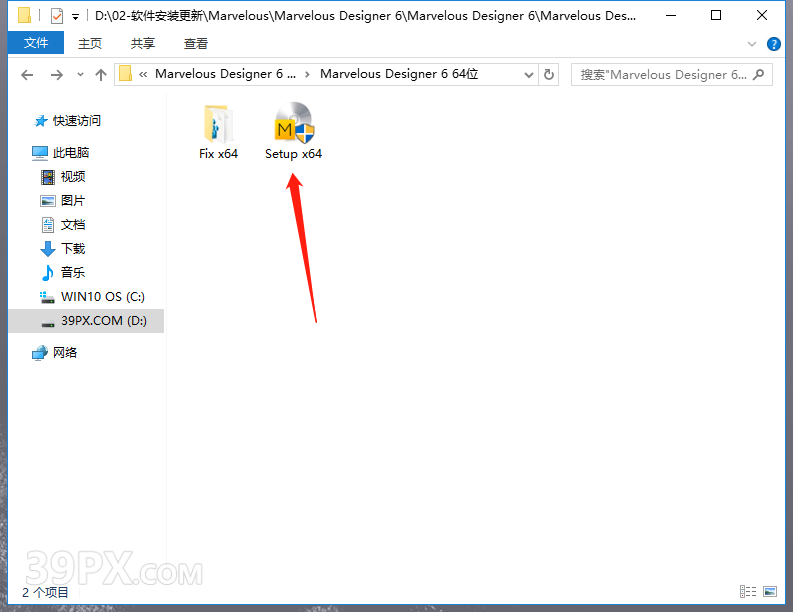793x612 pixels.
Task: Click the folder icon in title bar
Action: click(24, 16)
